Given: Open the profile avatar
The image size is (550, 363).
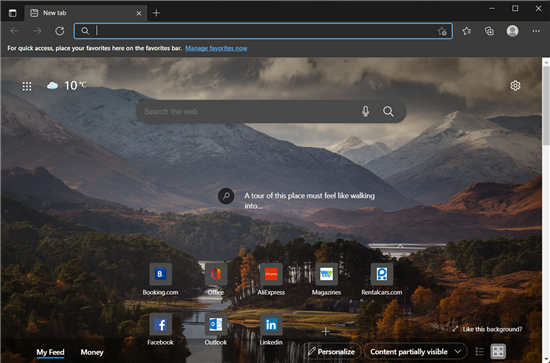Looking at the screenshot, I should [512, 31].
